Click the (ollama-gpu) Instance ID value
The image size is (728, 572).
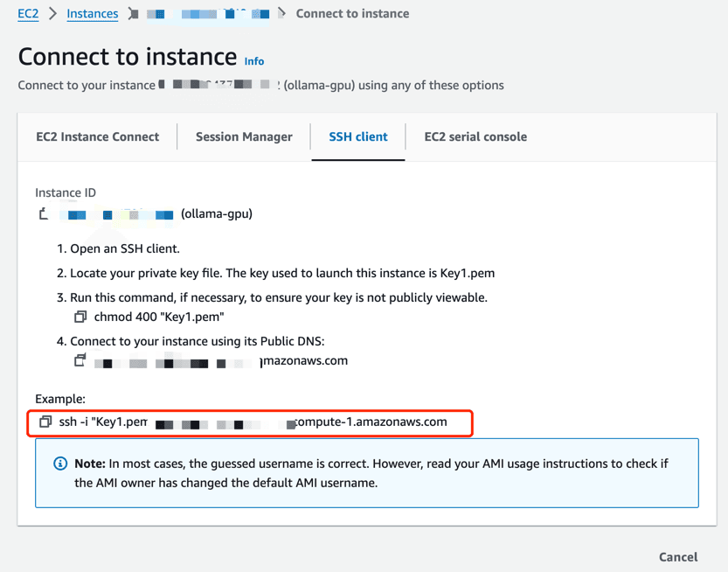(216, 214)
